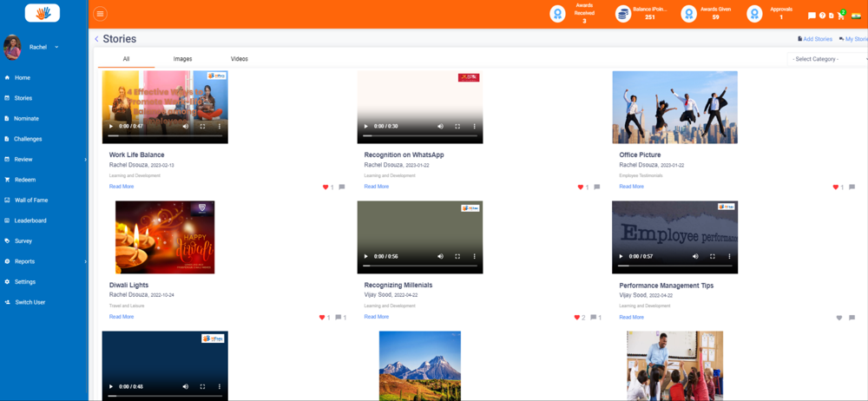
Task: Switch to the Videos tab
Action: point(240,59)
